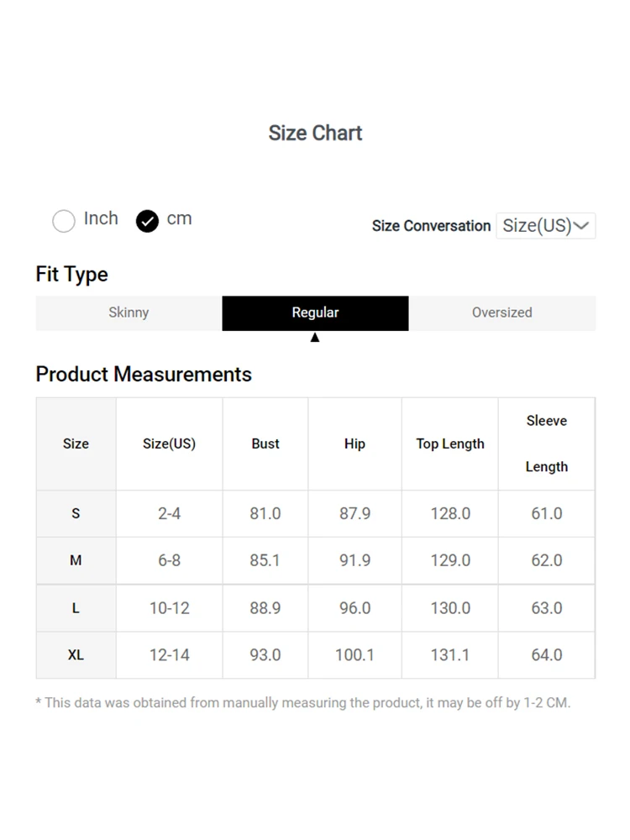The width and height of the screenshot is (630, 840).
Task: Select the S size row label
Action: tap(76, 513)
